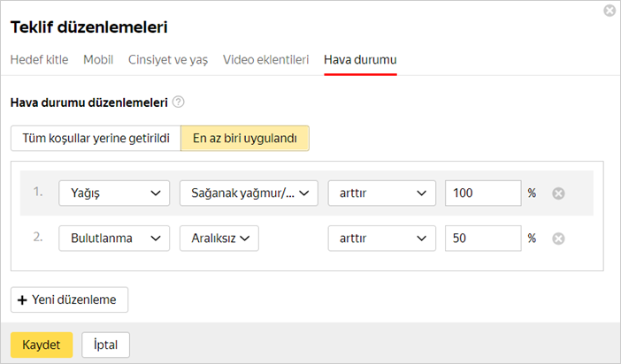
Task: Click the percentage field containing 100
Action: [484, 193]
